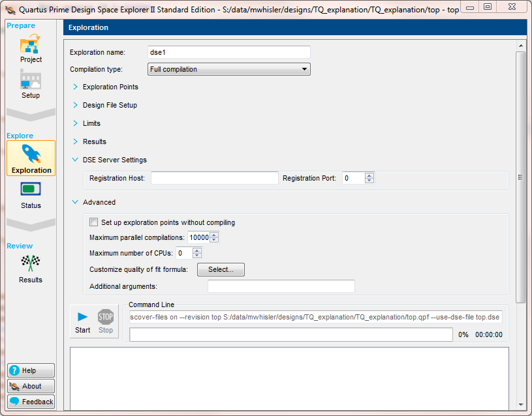Enable set up exploration points without compiling
Viewport: 532px width, 416px height.
94,222
